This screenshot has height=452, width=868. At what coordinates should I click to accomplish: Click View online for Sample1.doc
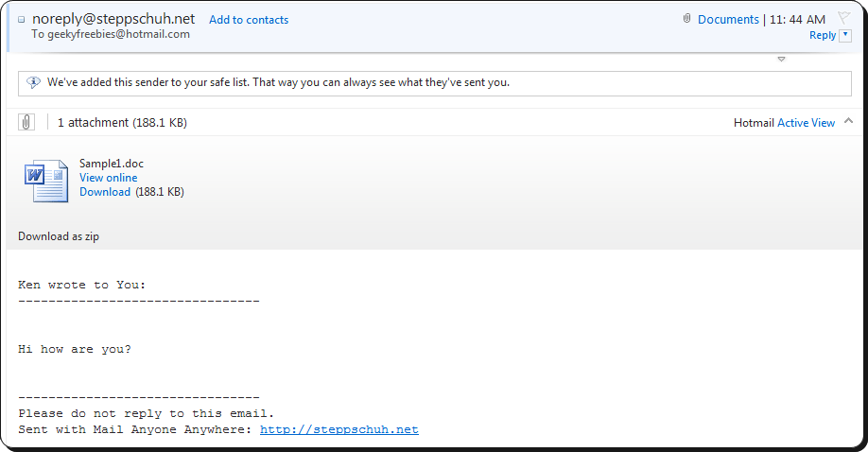(109, 178)
